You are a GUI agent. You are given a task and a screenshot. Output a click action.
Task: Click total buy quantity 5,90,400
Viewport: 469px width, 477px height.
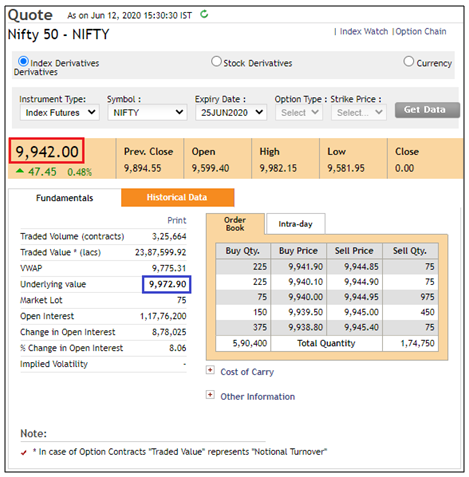click(250, 343)
